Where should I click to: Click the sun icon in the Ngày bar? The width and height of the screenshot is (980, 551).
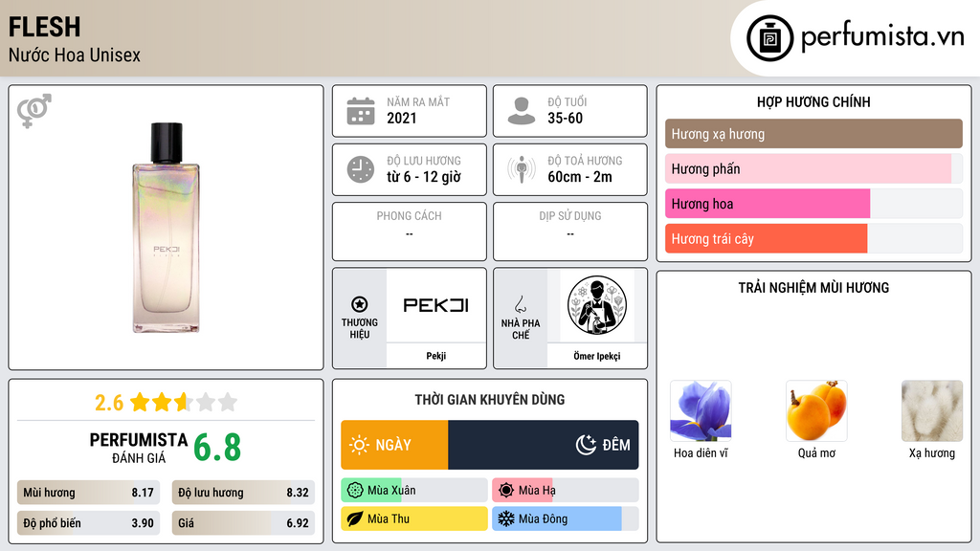click(359, 445)
